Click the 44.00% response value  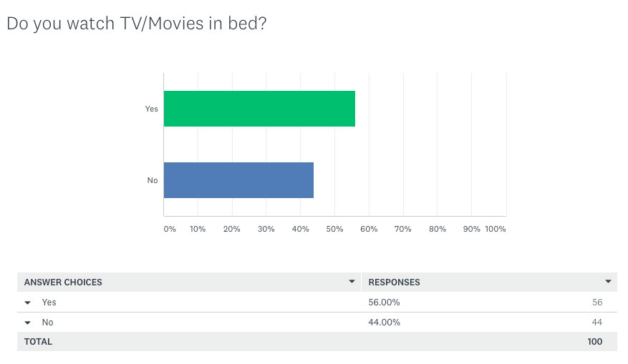click(384, 323)
